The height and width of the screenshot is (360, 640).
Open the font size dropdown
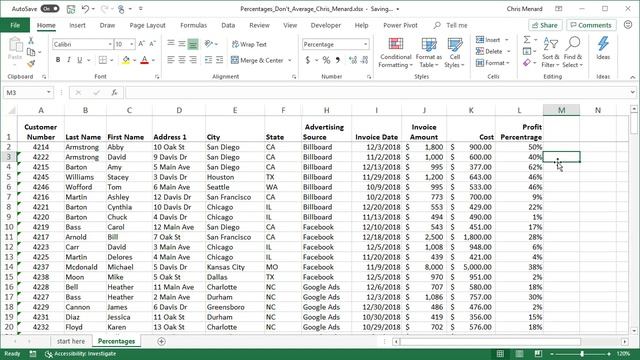(131, 44)
